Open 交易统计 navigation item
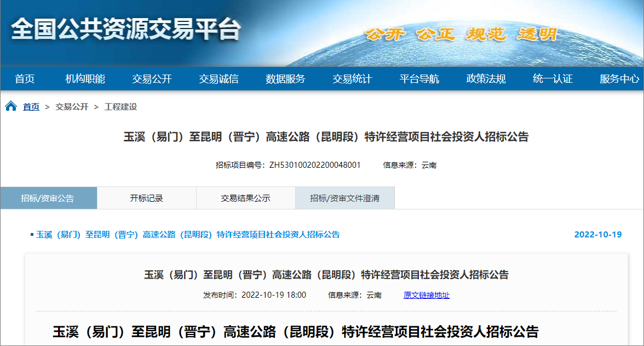This screenshot has width=644, height=346. (x=352, y=79)
